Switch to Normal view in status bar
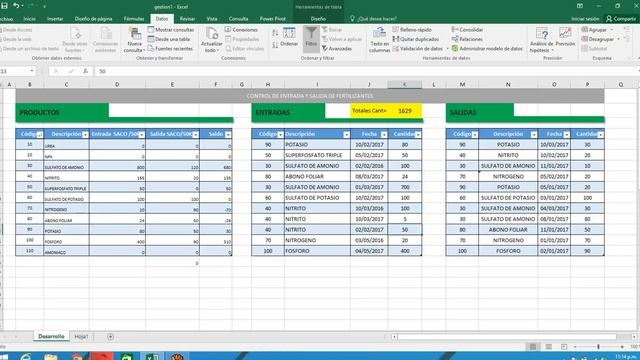The height and width of the screenshot is (360, 640). (x=533, y=347)
